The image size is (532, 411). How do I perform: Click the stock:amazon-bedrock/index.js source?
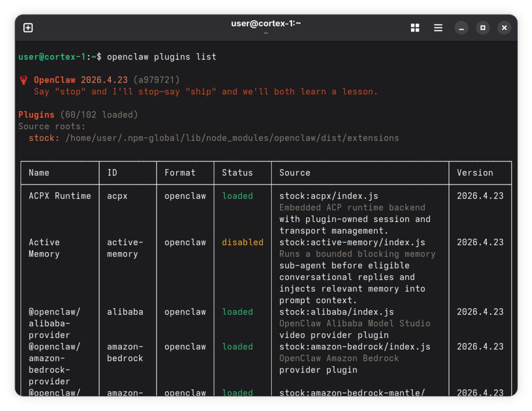tap(355, 347)
